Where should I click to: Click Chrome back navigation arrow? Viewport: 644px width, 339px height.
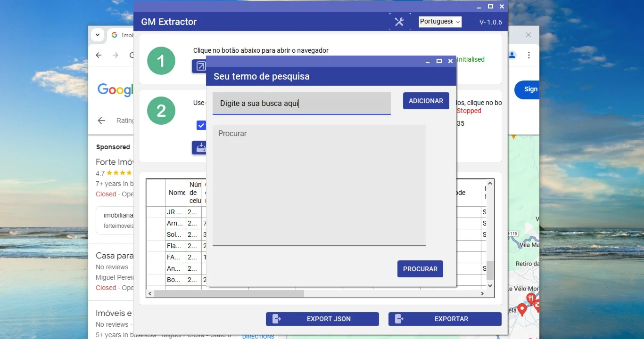[x=99, y=55]
